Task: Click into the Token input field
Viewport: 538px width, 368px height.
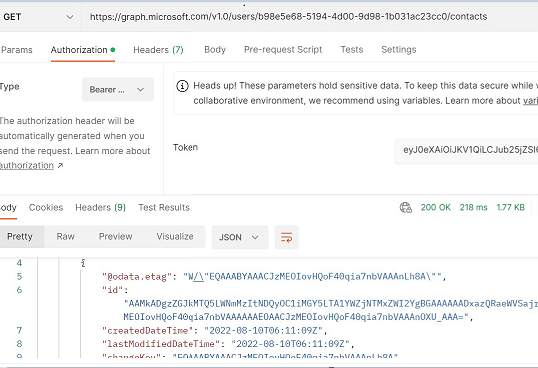Action: [466, 150]
